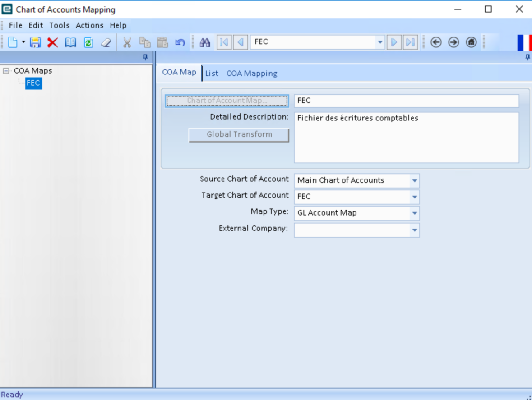Switch to the COA Mapping tab
Image resolution: width=532 pixels, height=400 pixels.
[x=252, y=73]
